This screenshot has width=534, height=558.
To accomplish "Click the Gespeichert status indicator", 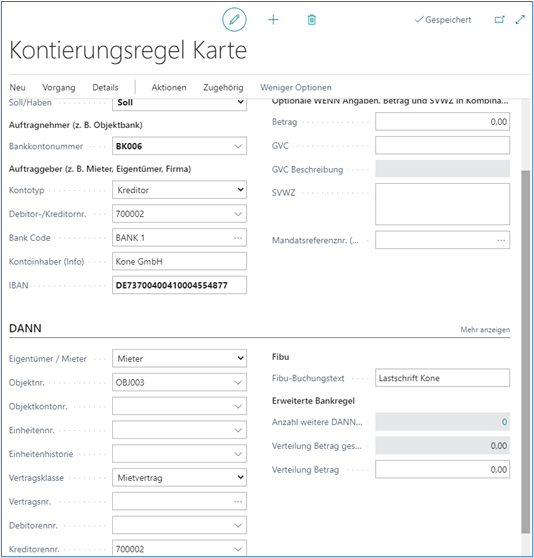I will pyautogui.click(x=443, y=20).
